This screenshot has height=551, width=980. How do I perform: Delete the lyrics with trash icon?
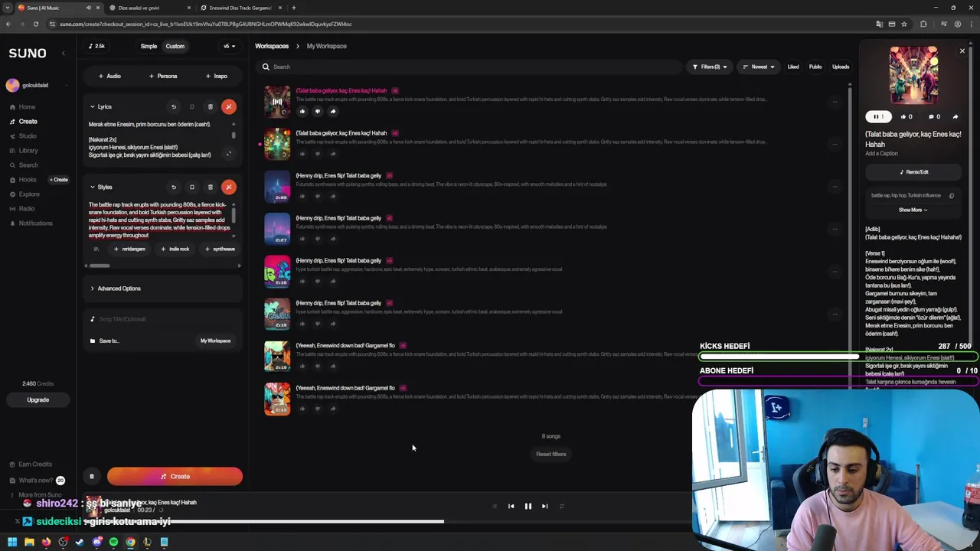pyautogui.click(x=211, y=107)
